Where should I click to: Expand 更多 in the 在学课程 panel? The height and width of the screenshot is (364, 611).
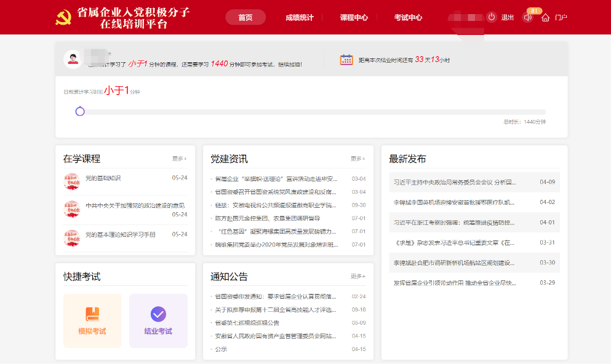point(179,159)
